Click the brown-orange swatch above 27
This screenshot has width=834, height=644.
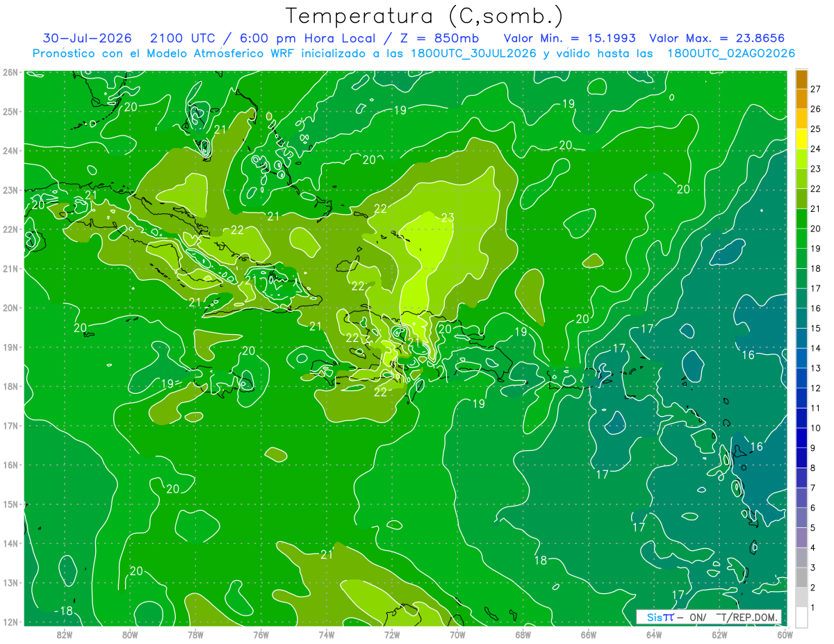click(x=801, y=79)
